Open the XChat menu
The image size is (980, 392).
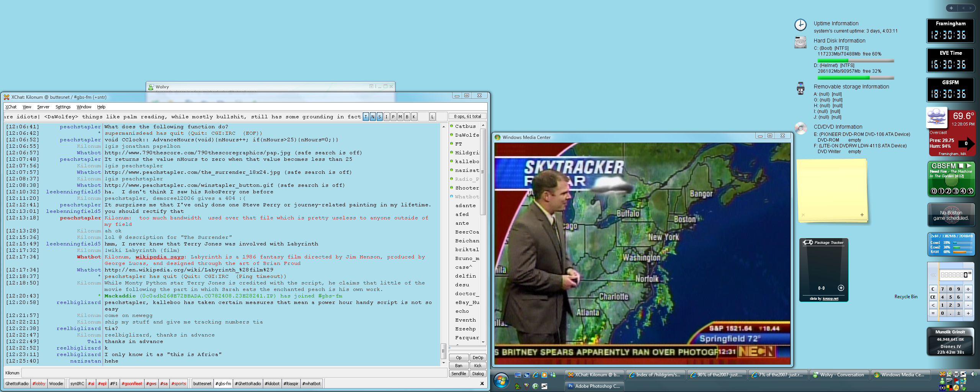tap(11, 107)
